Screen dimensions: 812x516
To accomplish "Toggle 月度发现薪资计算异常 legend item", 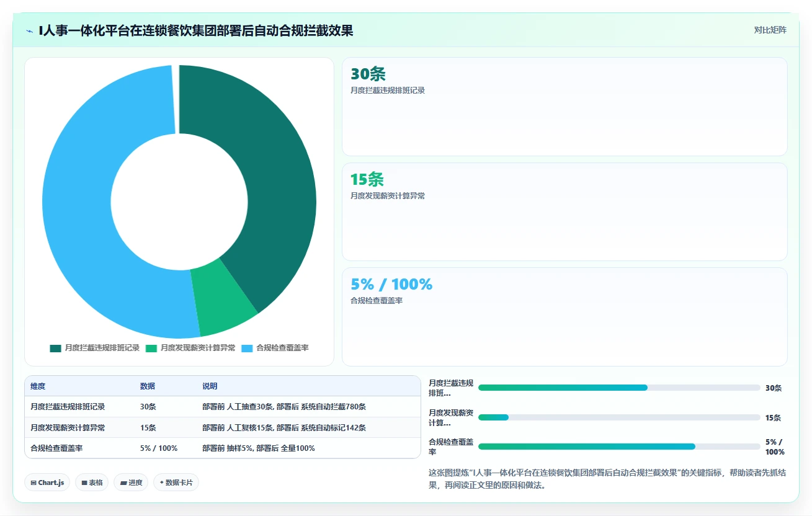I will 190,348.
